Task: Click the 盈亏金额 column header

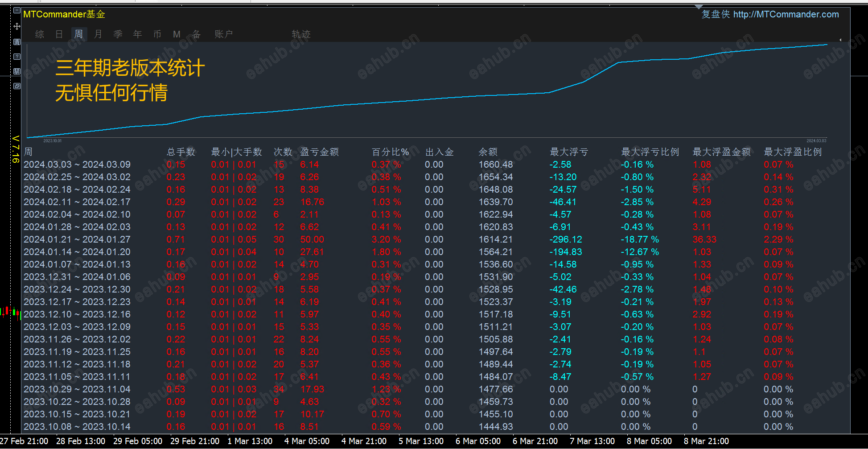Action: click(x=319, y=152)
